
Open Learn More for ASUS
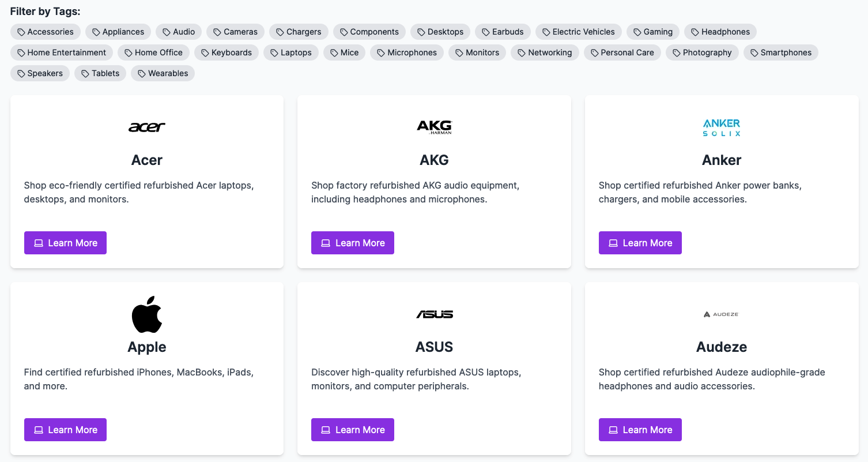click(x=353, y=430)
